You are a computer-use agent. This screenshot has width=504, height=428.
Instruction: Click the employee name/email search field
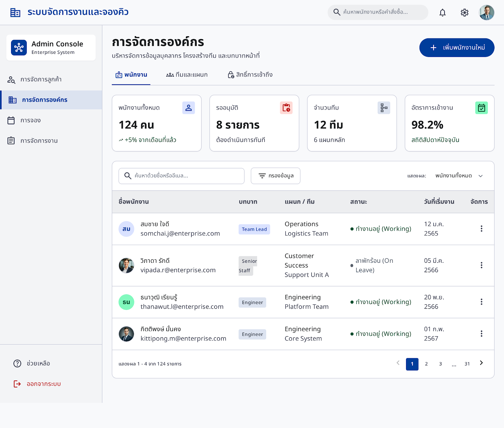coord(181,176)
